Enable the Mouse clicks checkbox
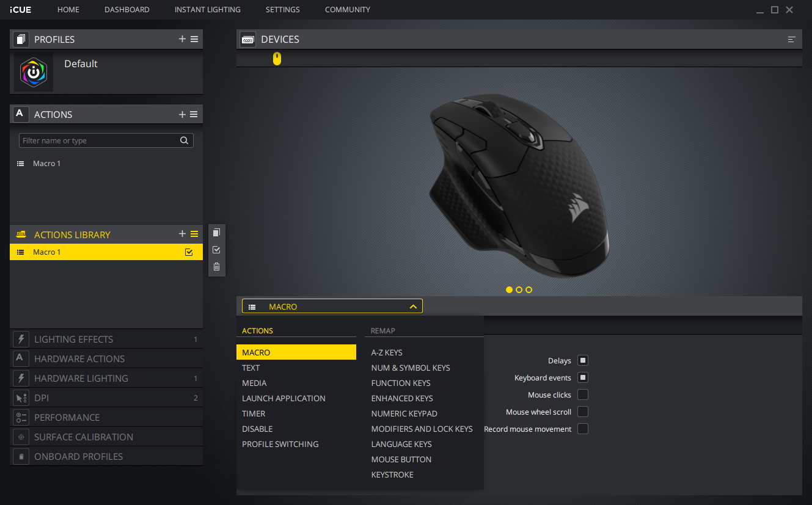This screenshot has height=505, width=812. pos(583,394)
